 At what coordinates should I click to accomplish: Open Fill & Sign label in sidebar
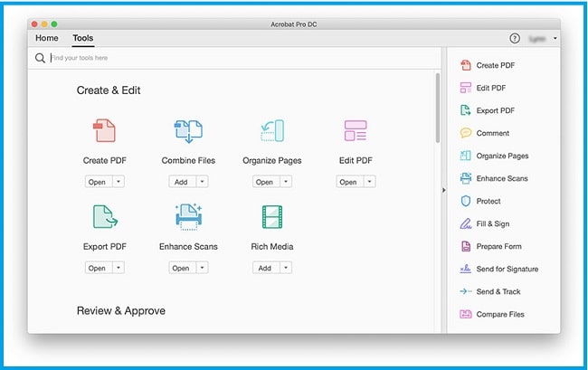click(493, 223)
